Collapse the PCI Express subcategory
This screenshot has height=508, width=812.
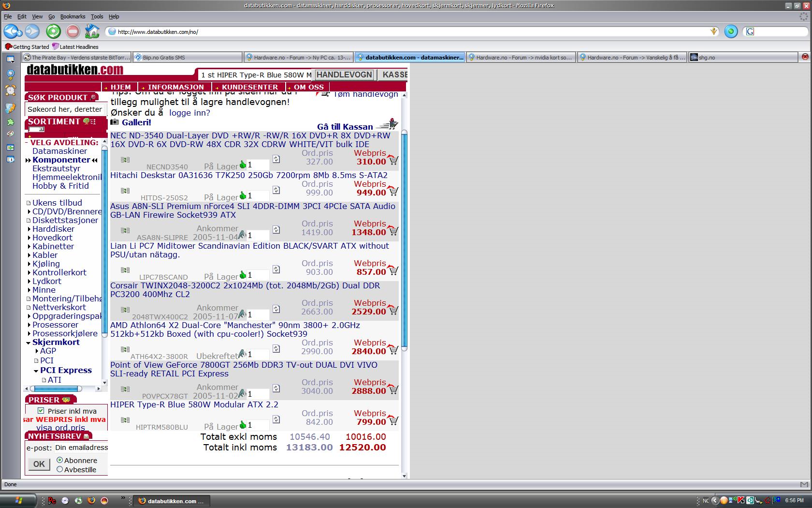[36, 371]
